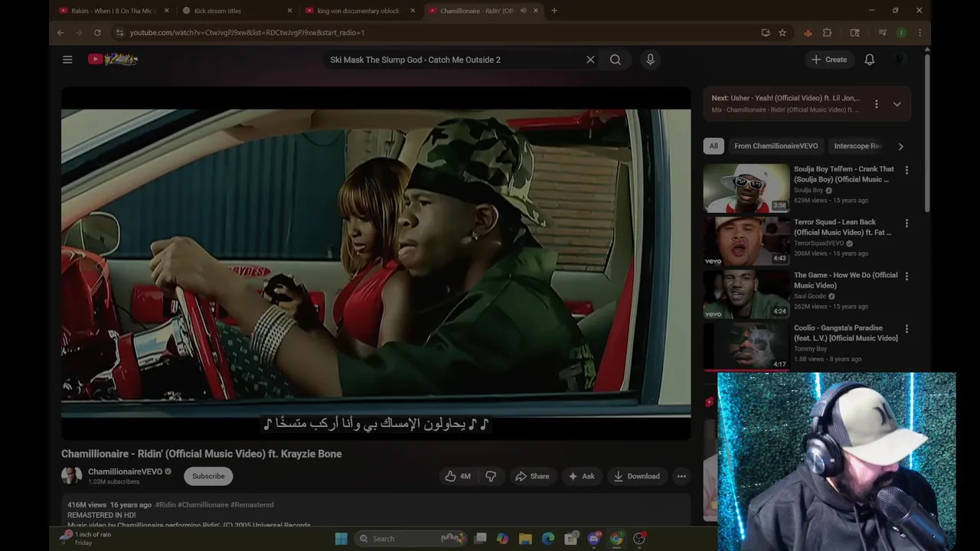Expand the Mix playlist panel chevron
The width and height of the screenshot is (980, 551).
pos(897,104)
